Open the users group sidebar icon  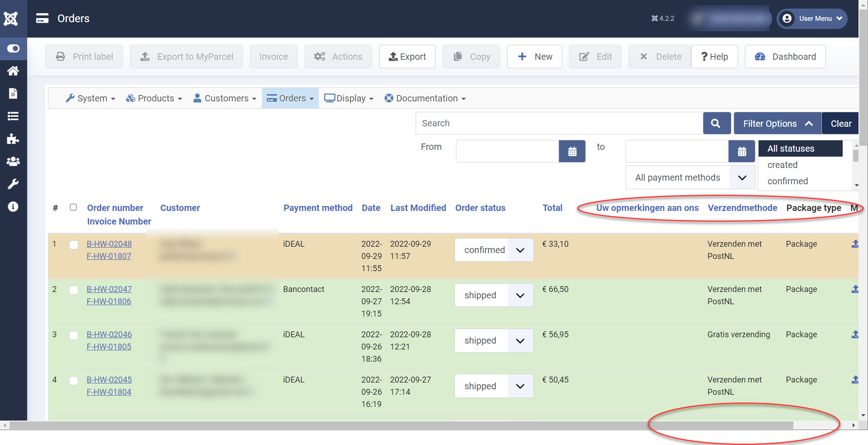pyautogui.click(x=13, y=162)
